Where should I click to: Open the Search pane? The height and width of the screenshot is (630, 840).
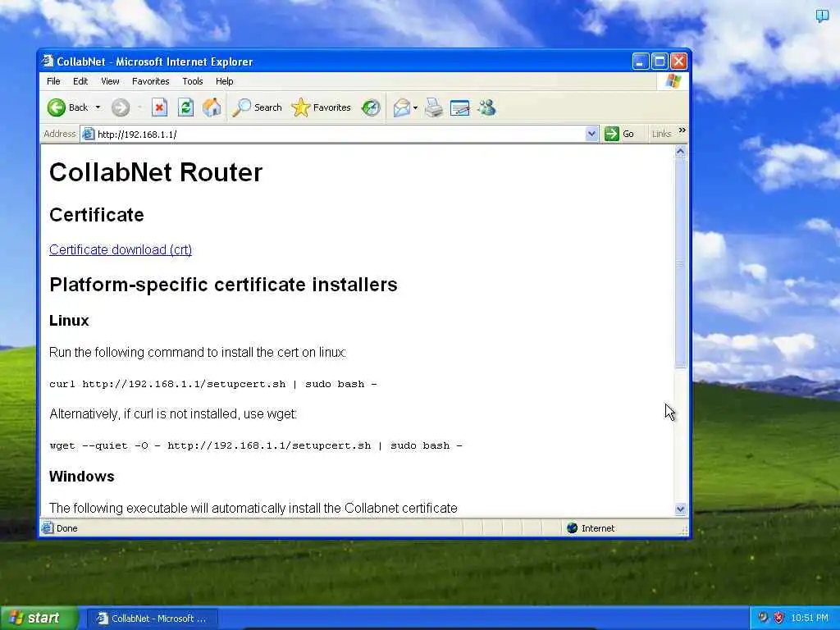[257, 107]
